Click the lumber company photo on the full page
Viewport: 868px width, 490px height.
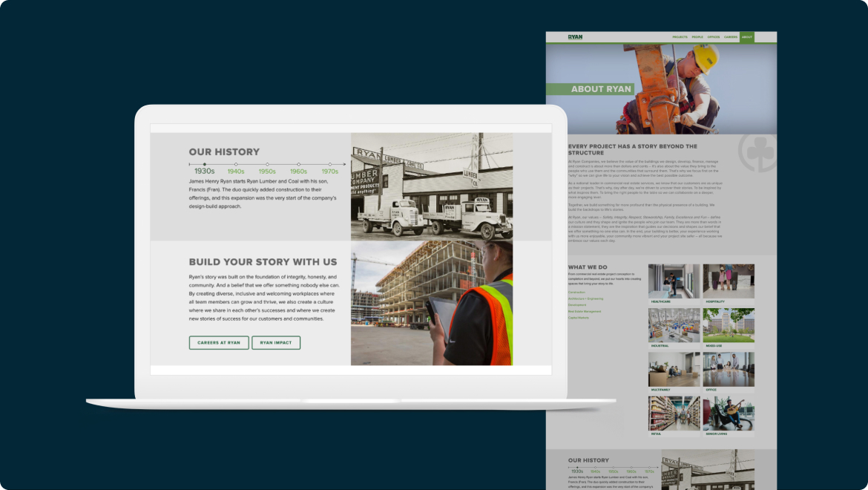708,469
